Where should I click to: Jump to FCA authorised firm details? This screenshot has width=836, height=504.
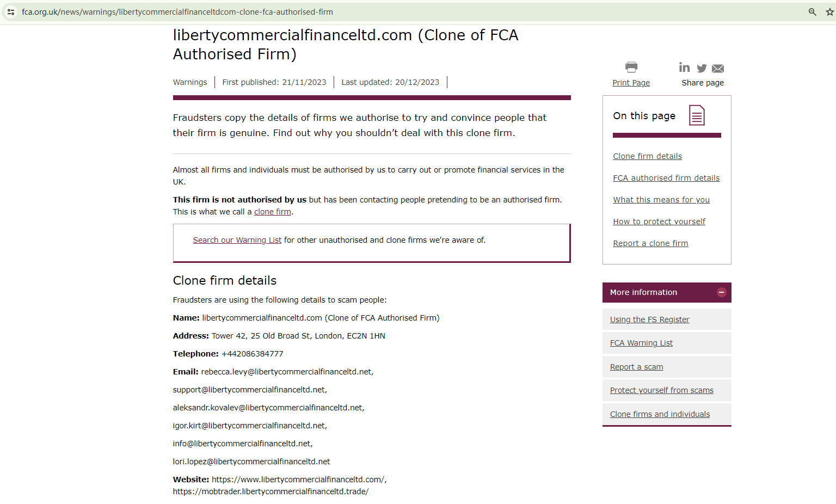click(x=666, y=178)
